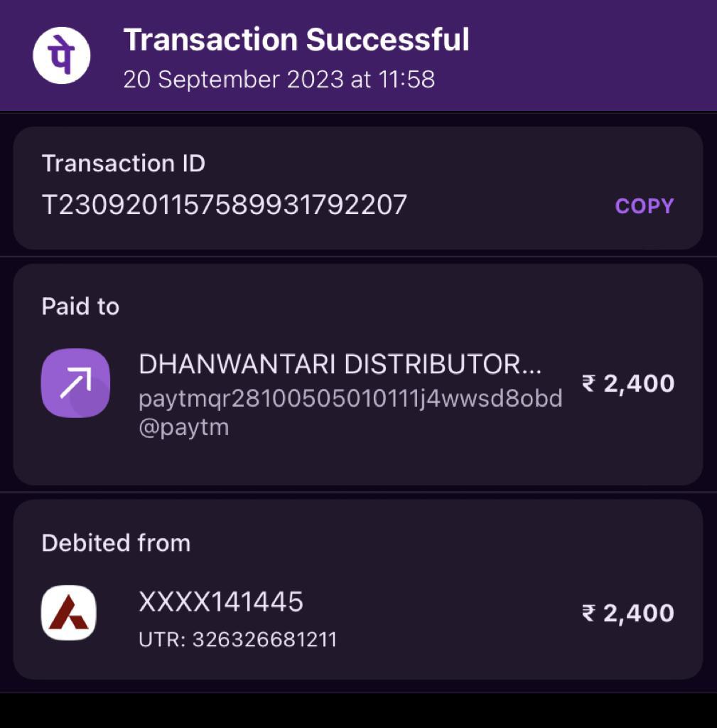Click the Debited from label

pos(116,542)
